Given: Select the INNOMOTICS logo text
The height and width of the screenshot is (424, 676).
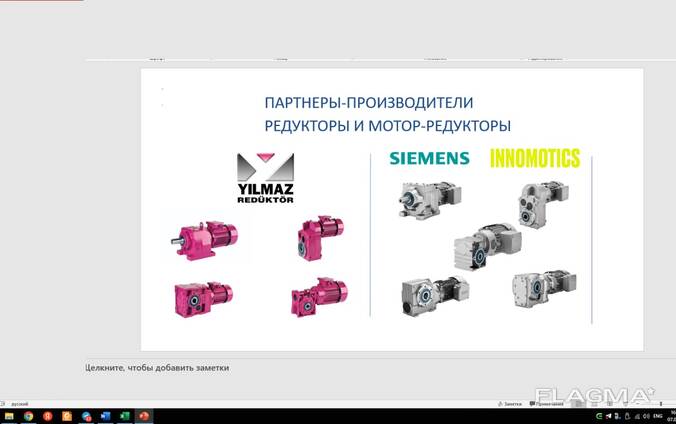Looking at the screenshot, I should 535,158.
